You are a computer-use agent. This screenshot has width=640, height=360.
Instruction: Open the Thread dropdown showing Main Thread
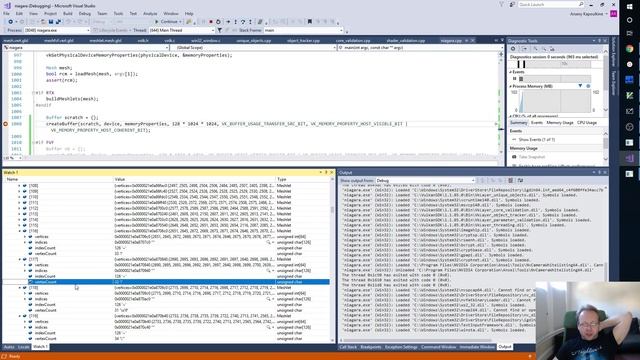[x=182, y=30]
